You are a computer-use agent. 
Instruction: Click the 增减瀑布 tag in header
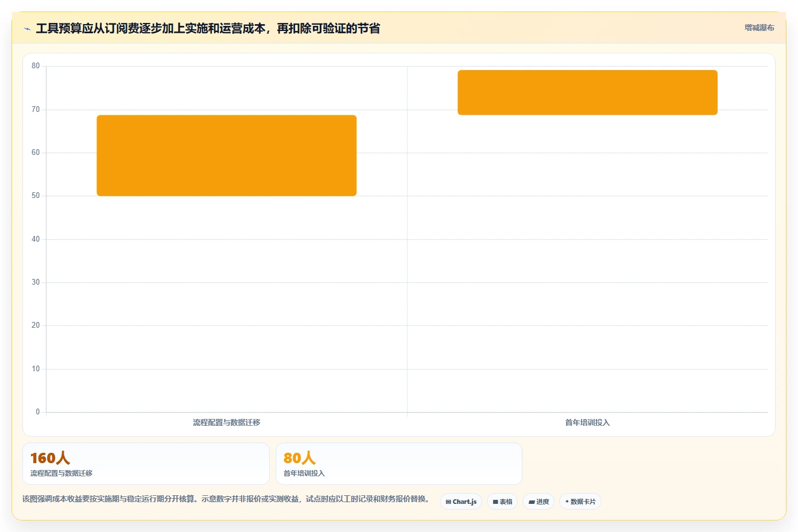pyautogui.click(x=759, y=28)
